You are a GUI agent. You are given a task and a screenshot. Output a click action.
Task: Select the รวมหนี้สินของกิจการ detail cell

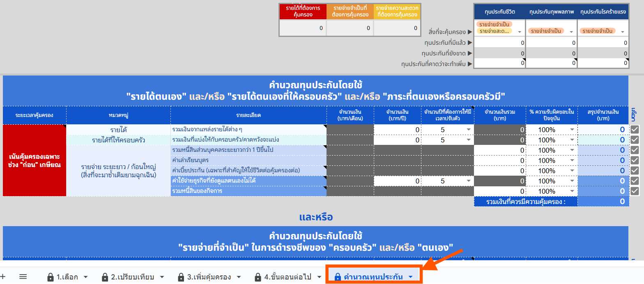tap(248, 191)
